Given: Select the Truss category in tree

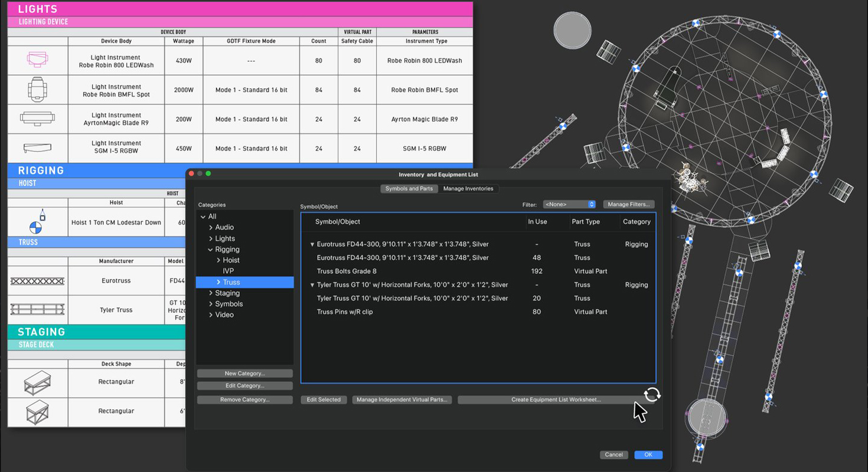Looking at the screenshot, I should pos(231,282).
